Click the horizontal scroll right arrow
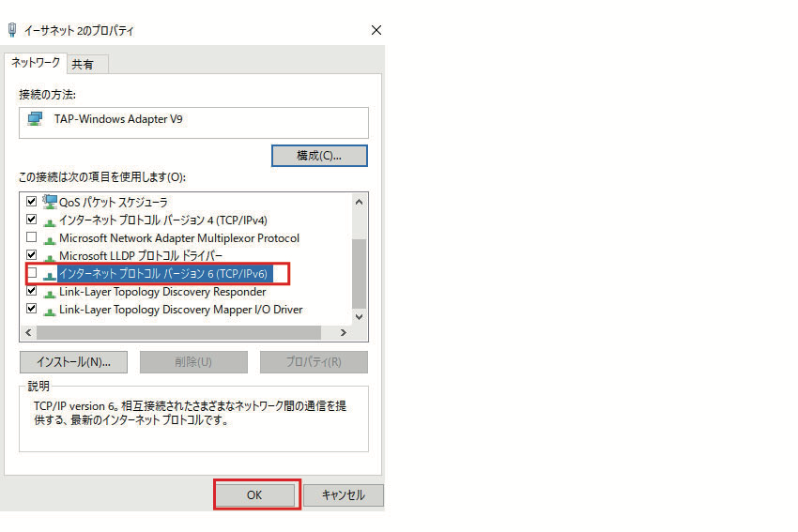798x532 pixels. pyautogui.click(x=343, y=333)
